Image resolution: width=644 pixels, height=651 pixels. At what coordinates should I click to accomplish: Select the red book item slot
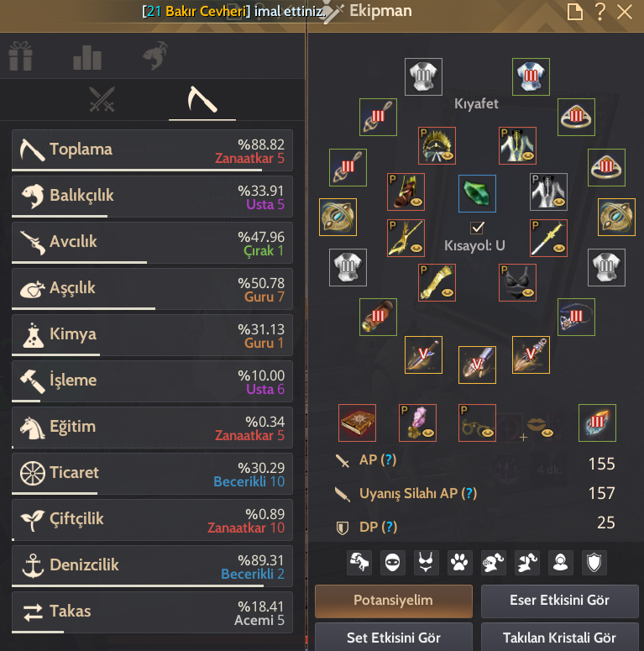tap(358, 423)
